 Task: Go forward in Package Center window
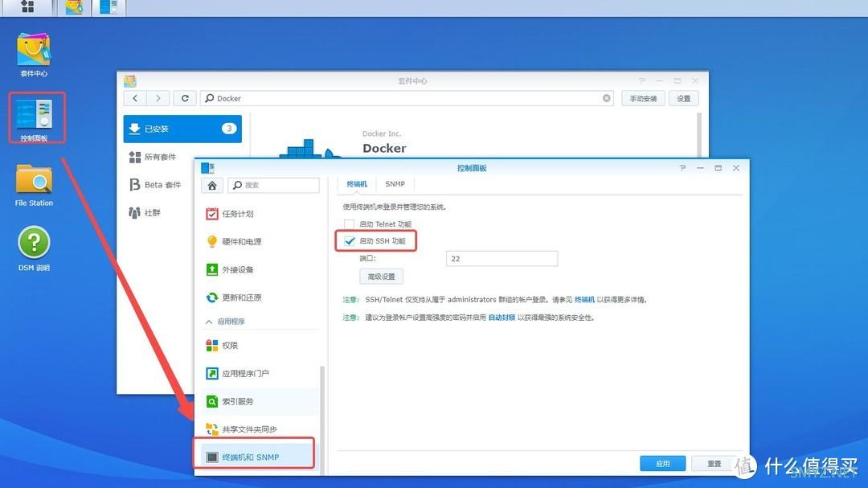[158, 98]
